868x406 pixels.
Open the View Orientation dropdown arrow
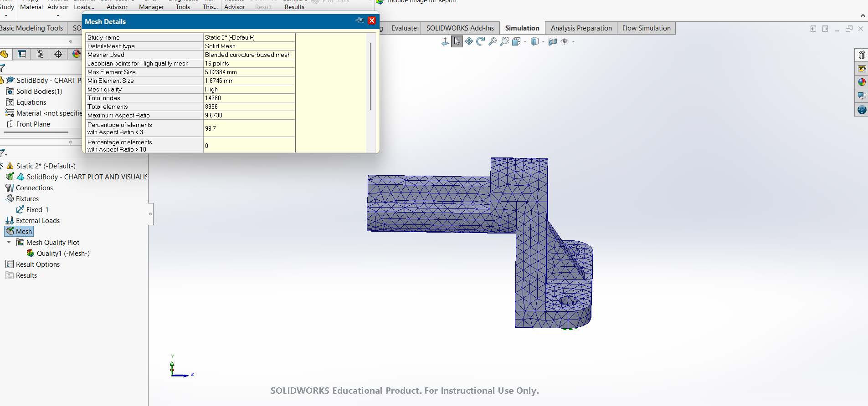[x=525, y=42]
